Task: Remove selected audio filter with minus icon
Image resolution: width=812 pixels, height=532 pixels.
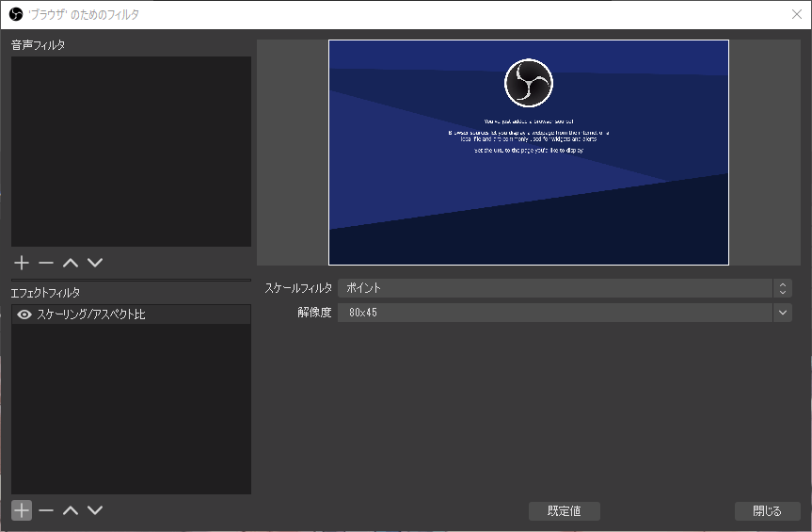Action: pyautogui.click(x=46, y=263)
